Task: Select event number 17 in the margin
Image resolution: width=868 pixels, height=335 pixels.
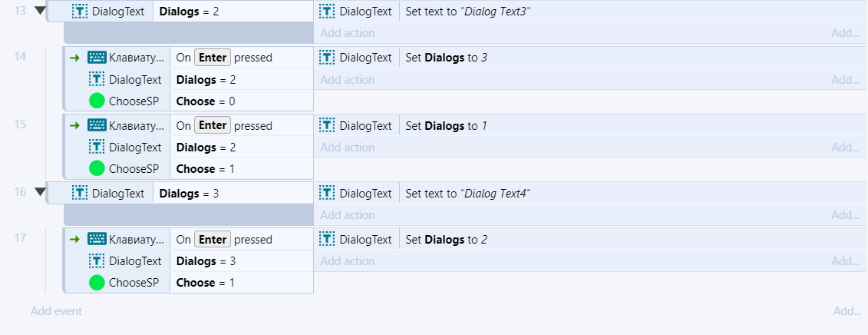Action: pos(20,238)
